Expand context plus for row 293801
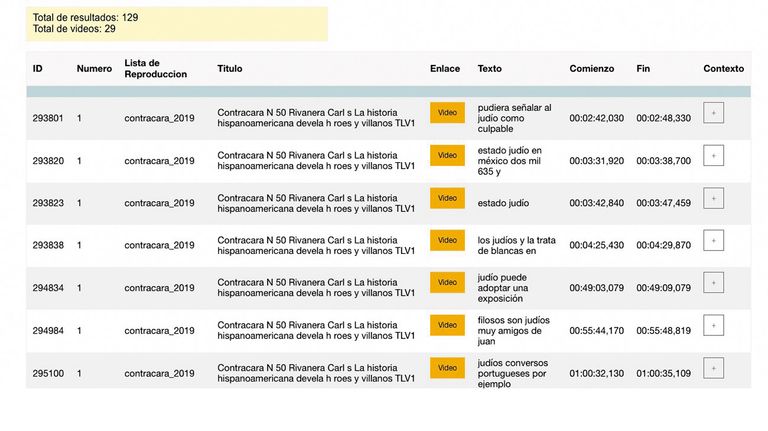Screen dimensions: 768x431 click(713, 113)
